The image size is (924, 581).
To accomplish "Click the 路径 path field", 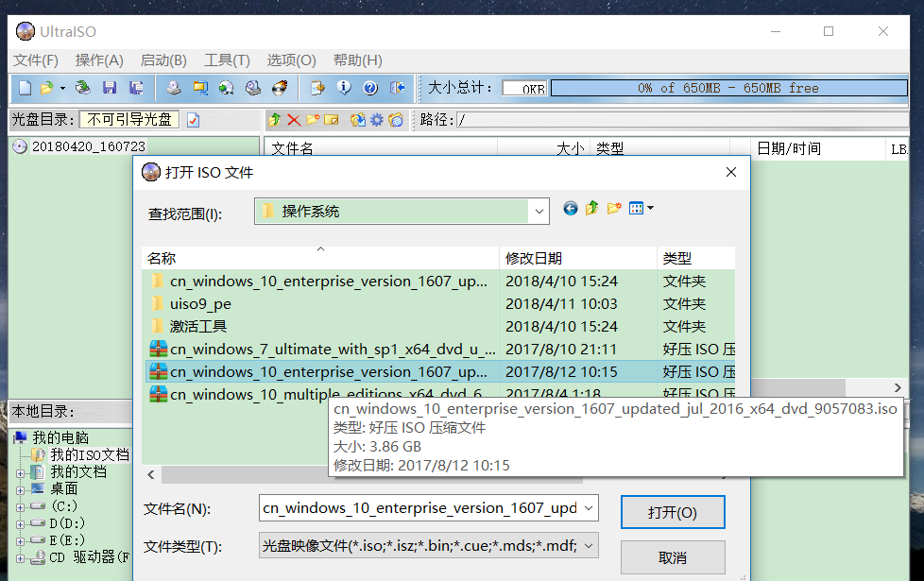I will 682,120.
